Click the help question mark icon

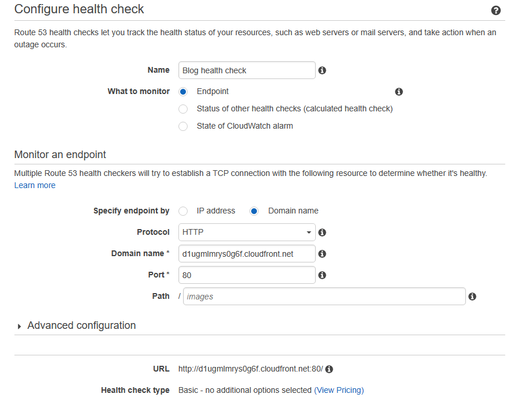click(495, 10)
